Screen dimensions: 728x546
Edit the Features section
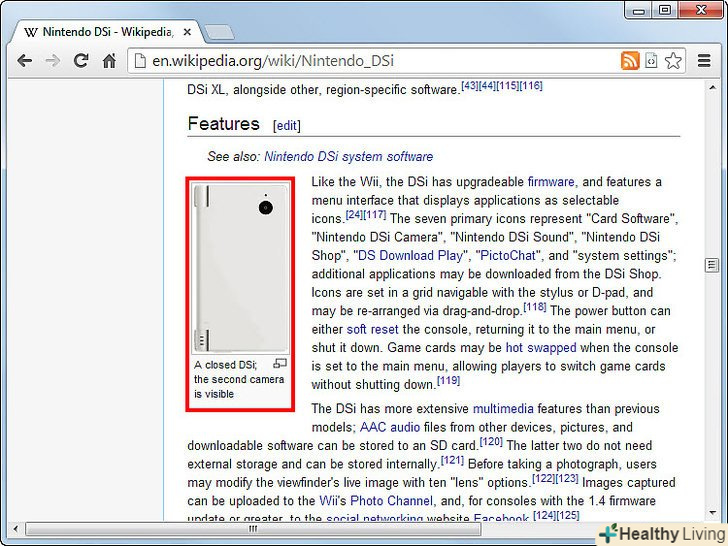[286, 126]
